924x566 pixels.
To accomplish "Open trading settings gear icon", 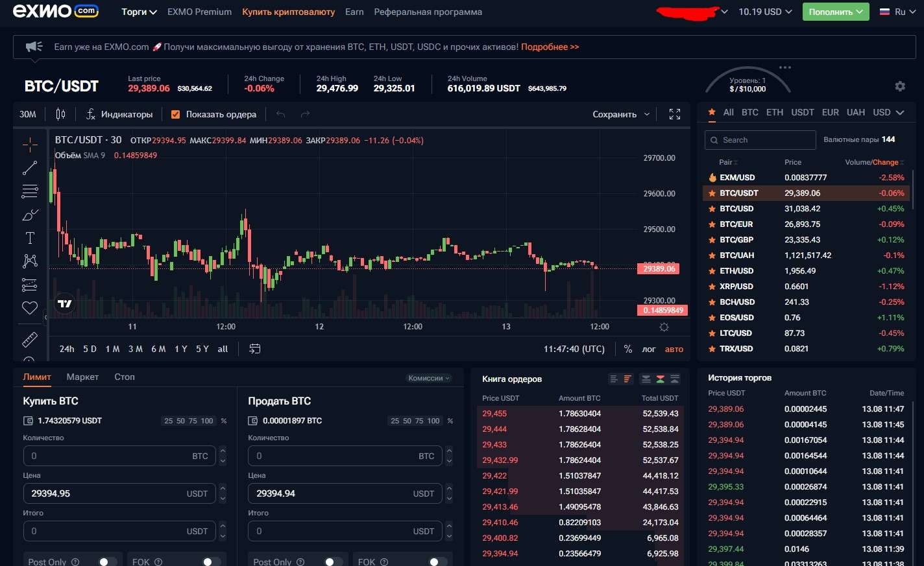I will [x=900, y=86].
